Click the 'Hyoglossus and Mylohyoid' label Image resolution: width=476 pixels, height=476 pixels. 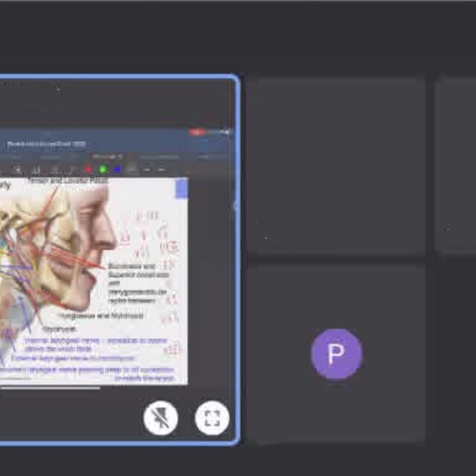click(101, 315)
